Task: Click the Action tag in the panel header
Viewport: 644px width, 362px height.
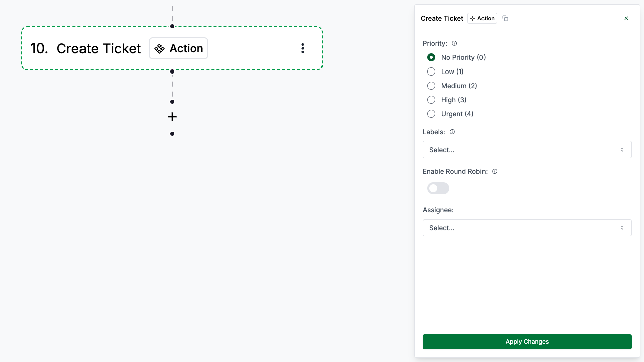Action: 482,18
